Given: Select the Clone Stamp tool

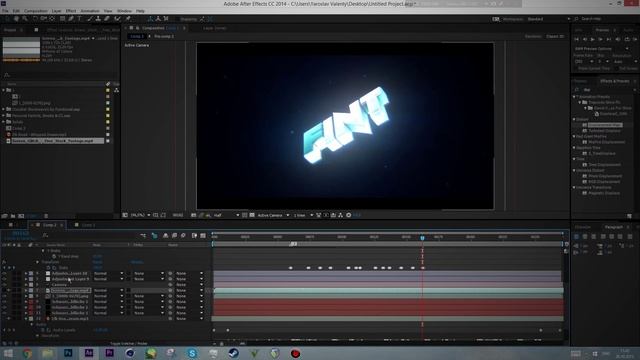Looking at the screenshot, I should (x=98, y=19).
